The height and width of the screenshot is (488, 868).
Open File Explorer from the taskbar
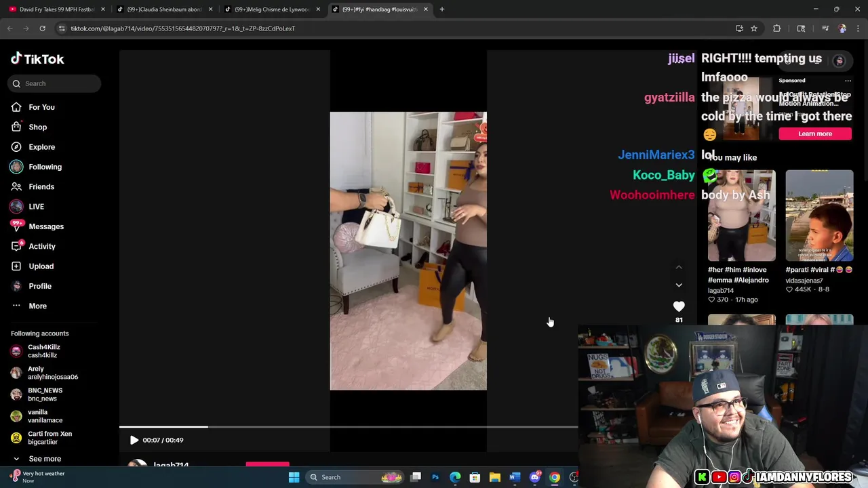point(495,477)
